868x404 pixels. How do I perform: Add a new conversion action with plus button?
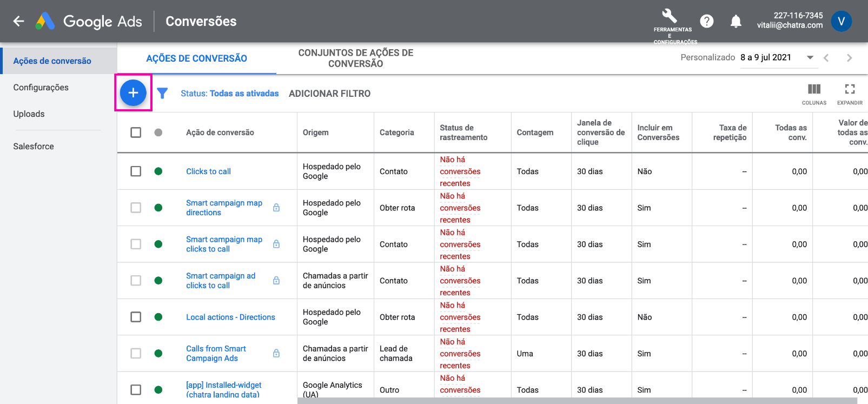click(133, 93)
